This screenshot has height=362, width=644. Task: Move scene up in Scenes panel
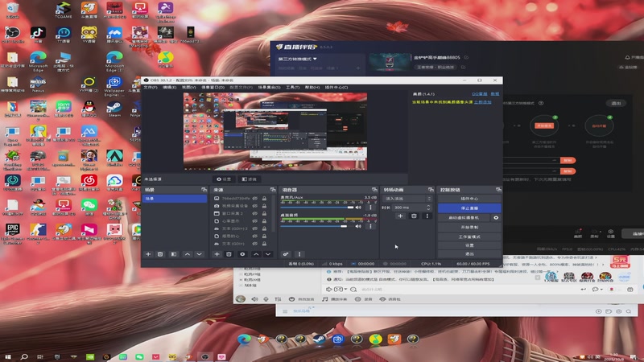coord(188,254)
